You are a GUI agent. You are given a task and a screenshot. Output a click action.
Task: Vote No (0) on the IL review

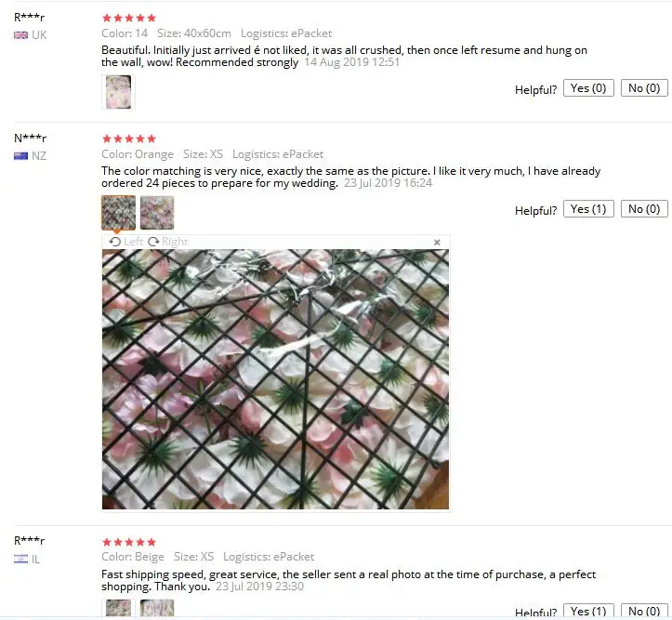click(x=644, y=611)
